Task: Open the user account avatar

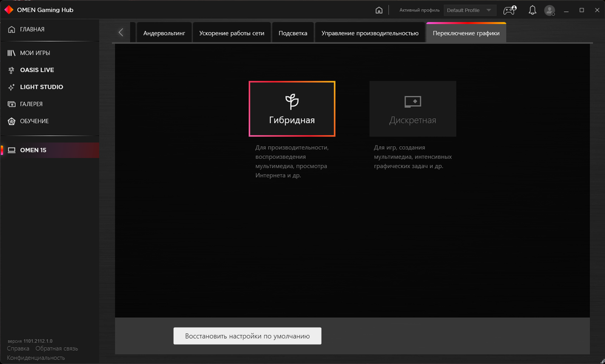Action: pyautogui.click(x=549, y=10)
